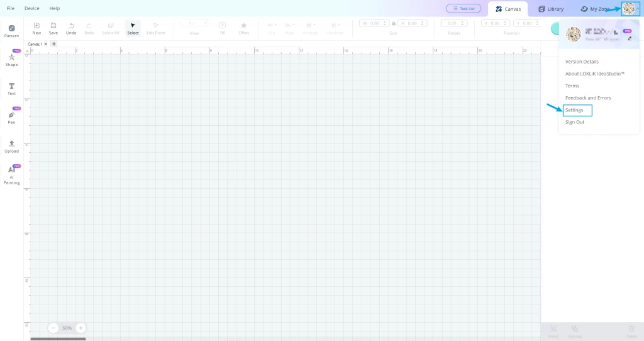
Task: Toggle the aspect ratio lock icon
Action: (x=394, y=23)
